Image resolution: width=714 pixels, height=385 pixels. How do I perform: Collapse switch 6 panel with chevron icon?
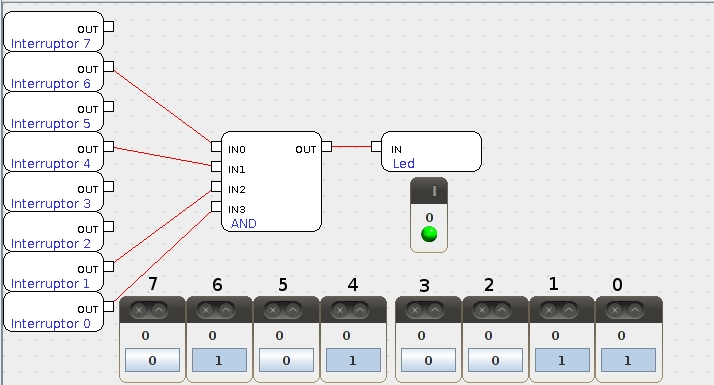226,310
